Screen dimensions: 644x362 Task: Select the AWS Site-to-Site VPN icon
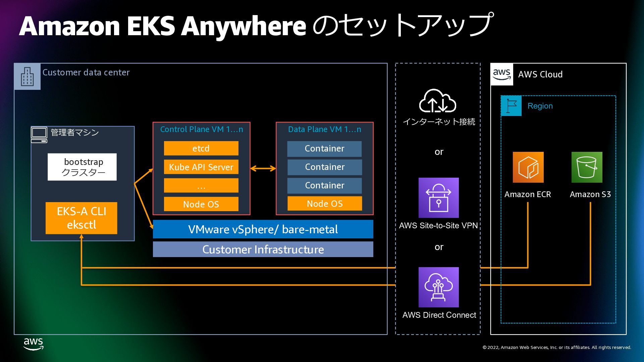point(438,198)
